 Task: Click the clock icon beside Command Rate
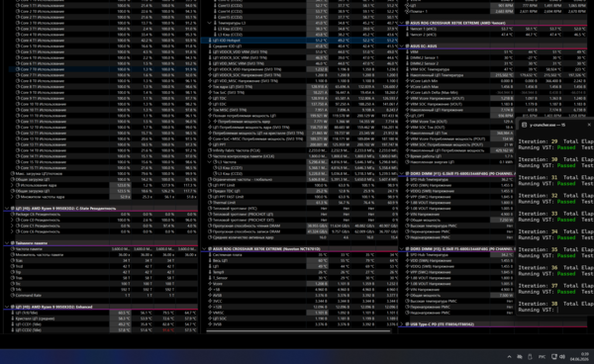pyautogui.click(x=13, y=295)
